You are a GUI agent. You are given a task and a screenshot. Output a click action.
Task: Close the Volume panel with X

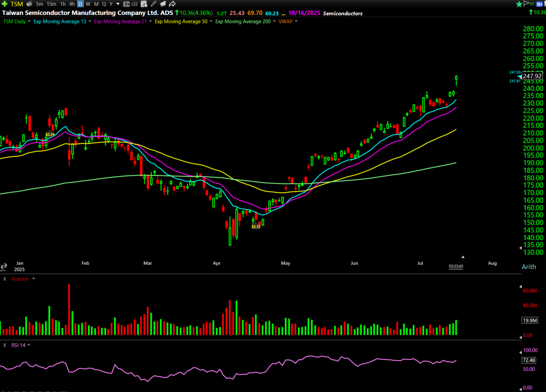coord(5,279)
